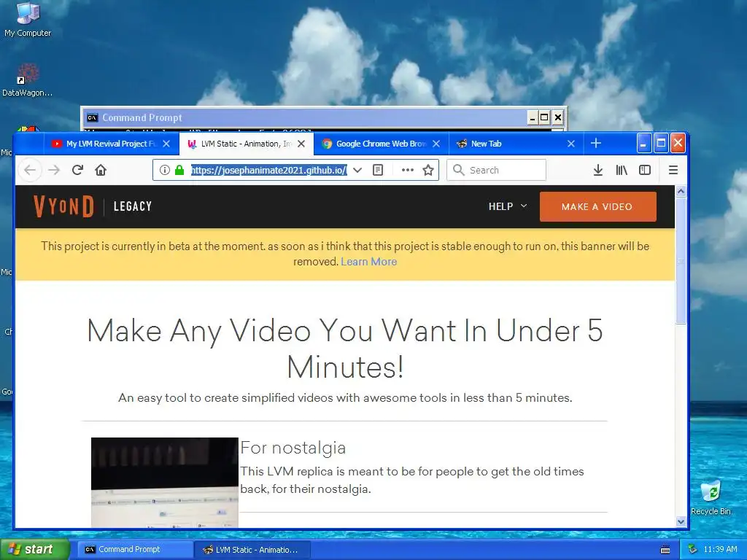Open the browser home page
Image resolution: width=747 pixels, height=560 pixels.
pos(101,170)
